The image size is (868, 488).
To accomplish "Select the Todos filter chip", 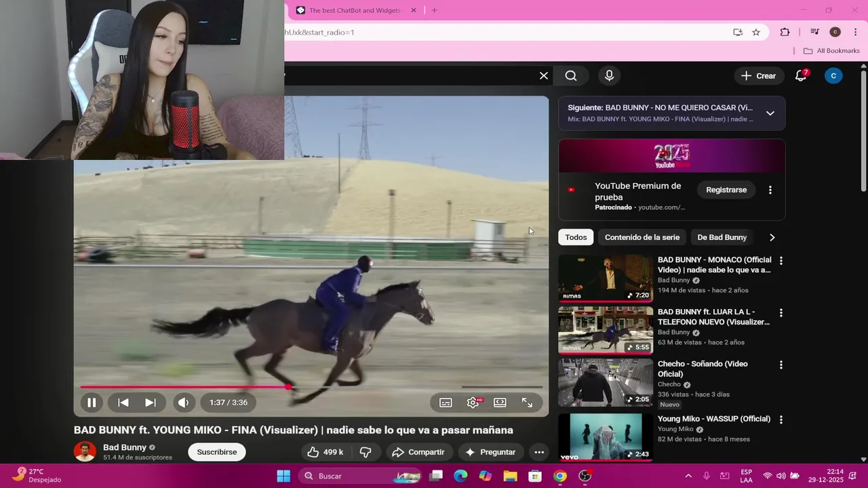I will (x=576, y=237).
